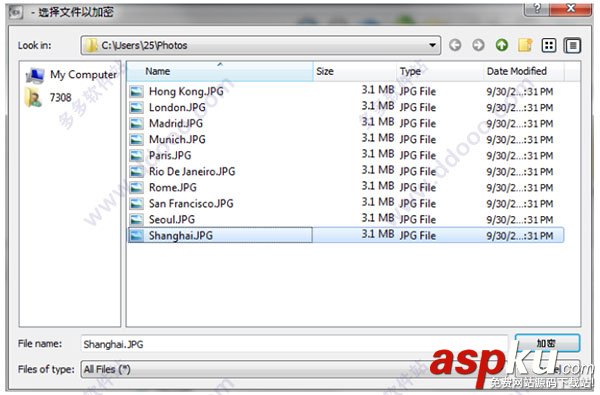Click the JPG File type of Seoul.JPG
Screen dimensions: 600x395
[418, 220]
